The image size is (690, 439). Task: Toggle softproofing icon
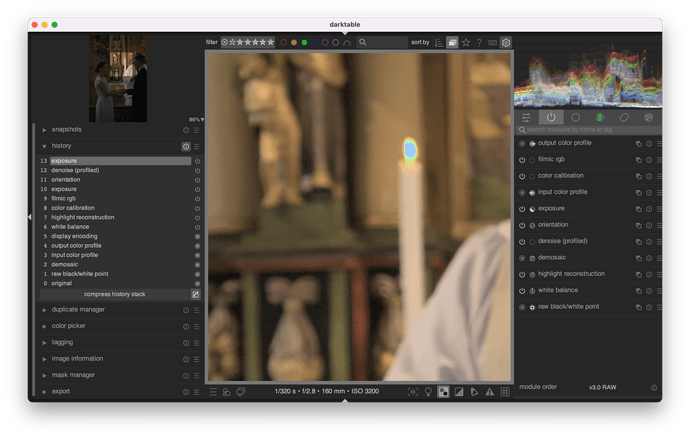474,392
